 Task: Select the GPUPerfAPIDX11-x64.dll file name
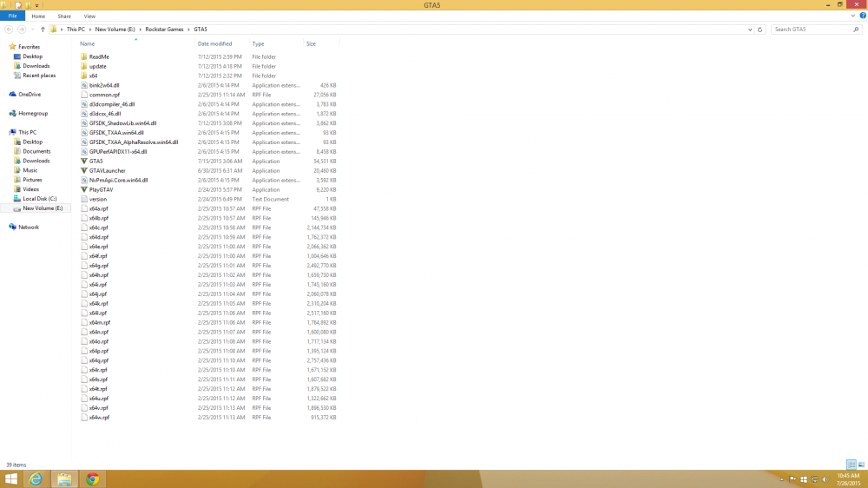pos(118,152)
